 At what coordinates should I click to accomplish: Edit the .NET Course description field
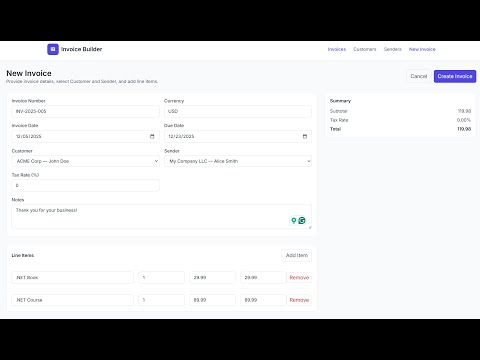coord(72,300)
